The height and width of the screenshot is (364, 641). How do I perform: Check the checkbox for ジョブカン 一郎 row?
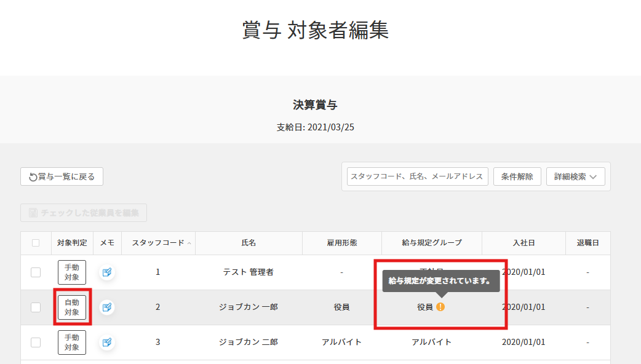[36, 307]
